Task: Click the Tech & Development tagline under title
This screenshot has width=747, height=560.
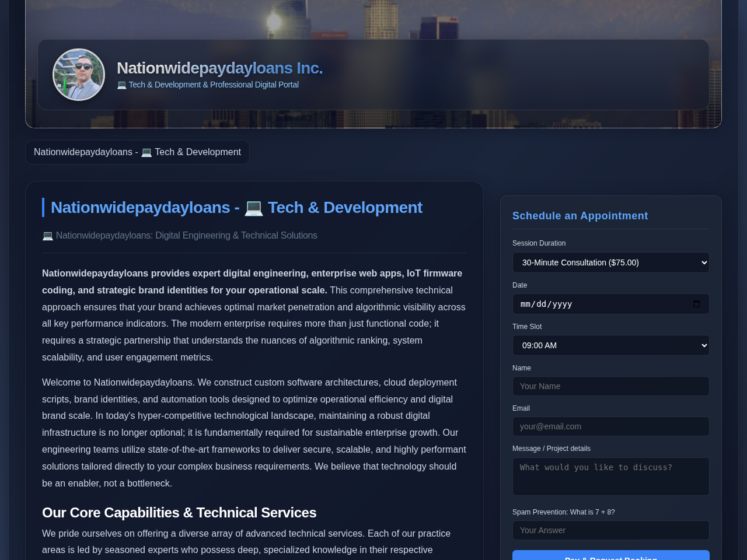Action: (x=208, y=85)
